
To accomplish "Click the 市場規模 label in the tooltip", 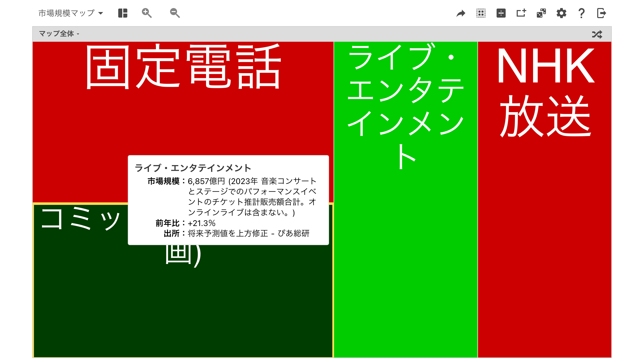I will 164,181.
